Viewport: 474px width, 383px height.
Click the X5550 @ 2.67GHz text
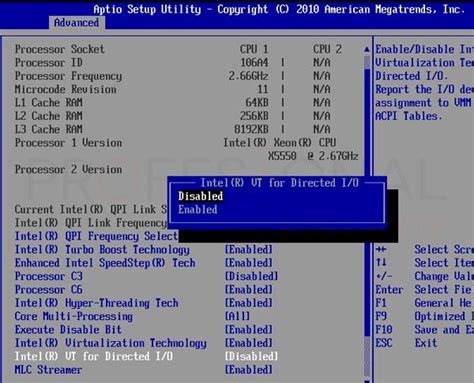click(x=313, y=156)
